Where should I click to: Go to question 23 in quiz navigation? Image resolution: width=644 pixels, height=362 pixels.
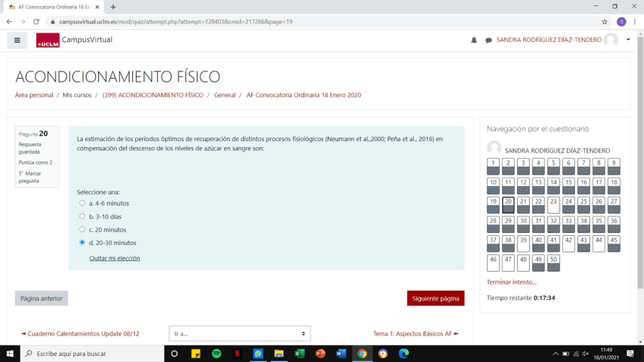pos(553,205)
